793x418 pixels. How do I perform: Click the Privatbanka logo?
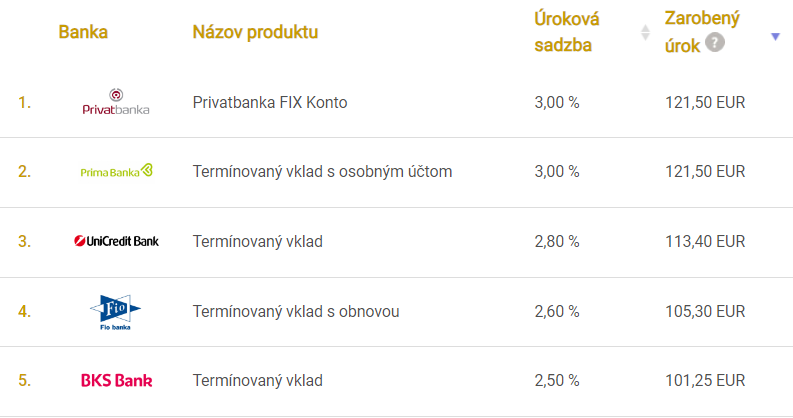(116, 102)
